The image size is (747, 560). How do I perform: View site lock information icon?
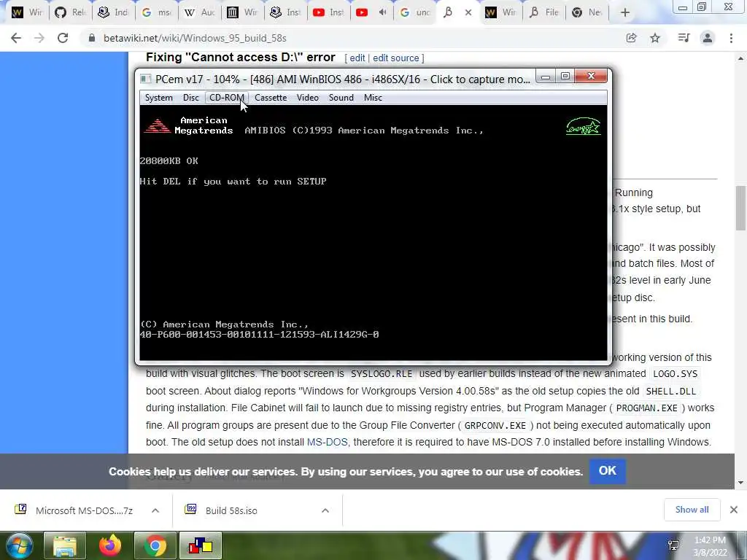coord(92,38)
